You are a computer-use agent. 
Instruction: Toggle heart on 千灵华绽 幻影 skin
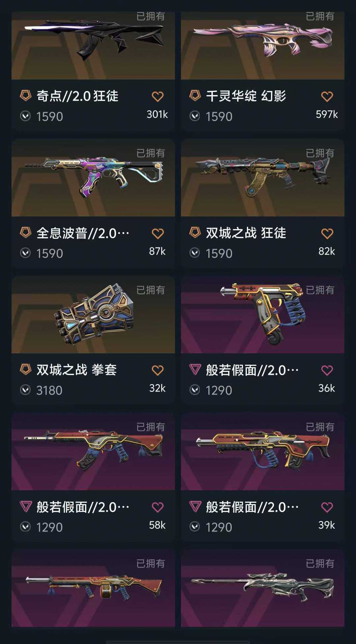click(327, 97)
